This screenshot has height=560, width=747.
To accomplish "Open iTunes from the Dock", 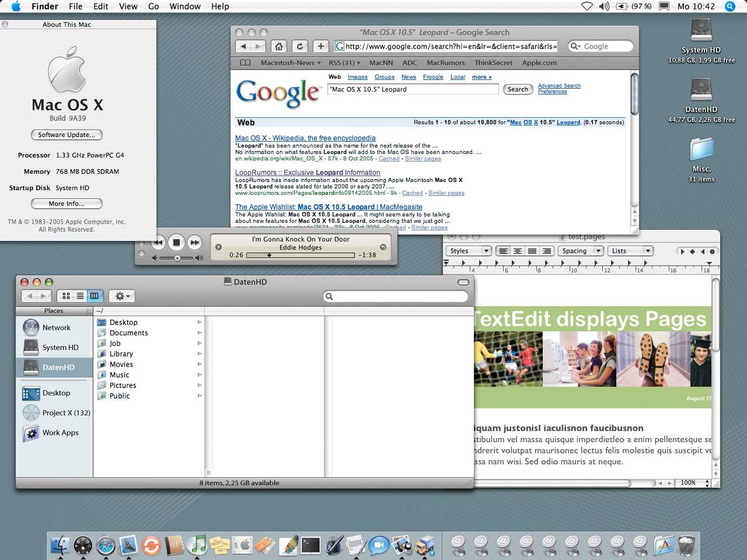I will pos(197,545).
